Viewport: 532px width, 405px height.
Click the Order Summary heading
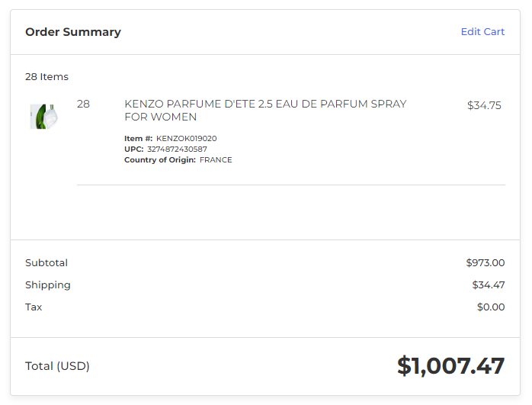(x=73, y=32)
